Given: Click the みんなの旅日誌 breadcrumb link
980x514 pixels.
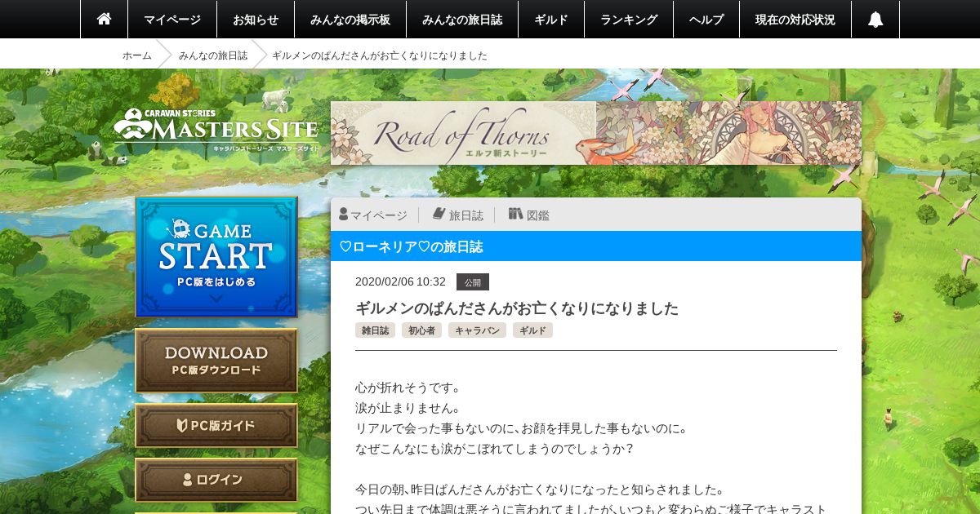Looking at the screenshot, I should [x=213, y=55].
